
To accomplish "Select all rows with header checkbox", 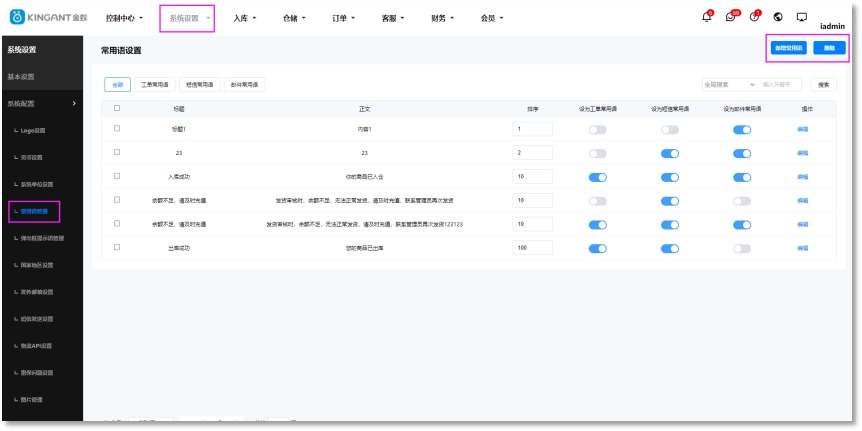I will pos(117,108).
